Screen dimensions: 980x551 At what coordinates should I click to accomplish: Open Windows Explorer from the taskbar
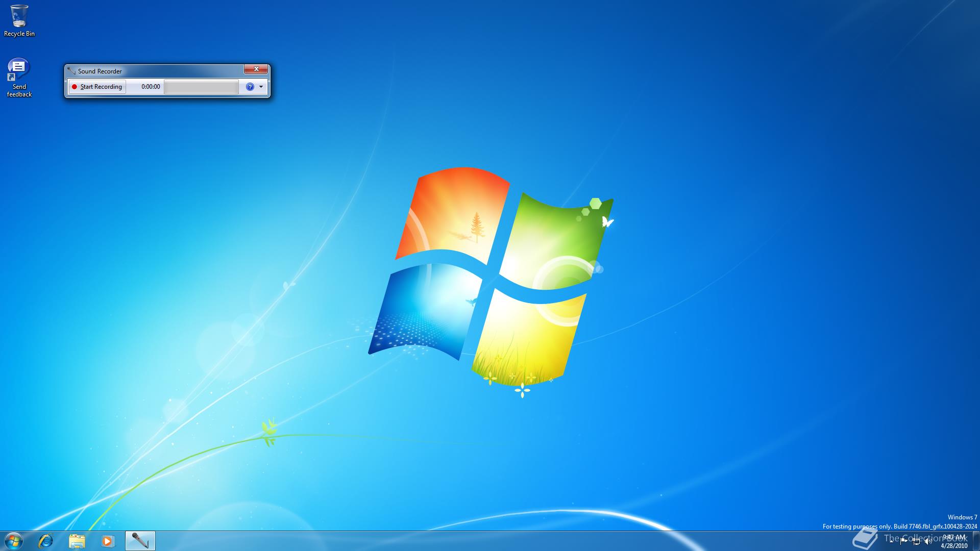click(77, 541)
